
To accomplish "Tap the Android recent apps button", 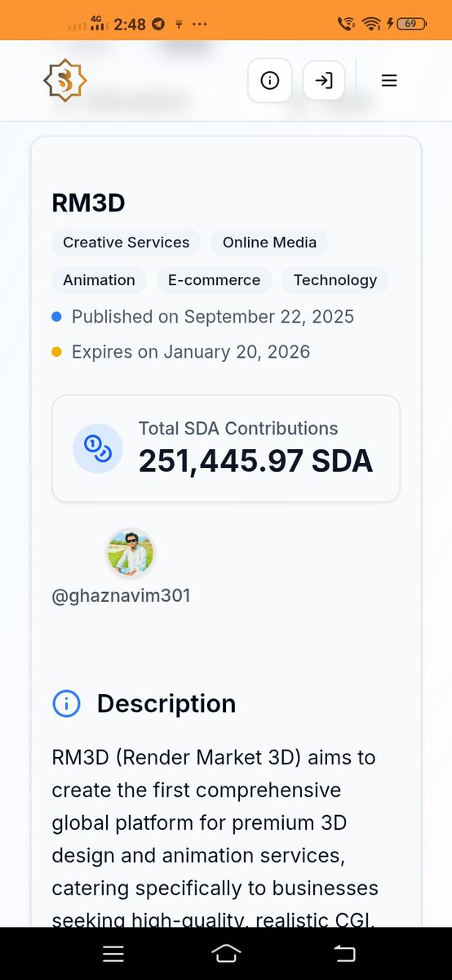I will point(113,953).
